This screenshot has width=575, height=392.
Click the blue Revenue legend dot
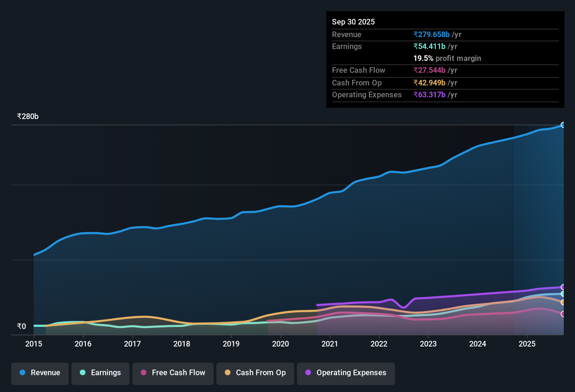[x=22, y=373]
